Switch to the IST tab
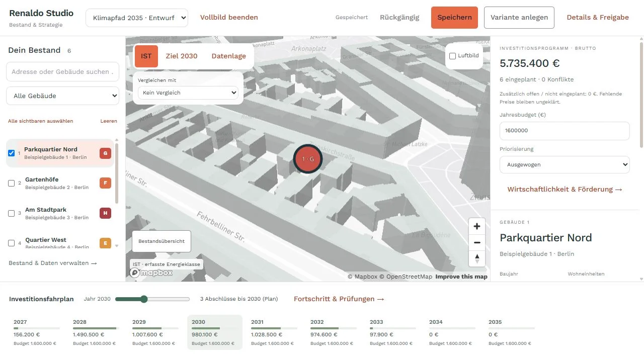644x362 pixels. [146, 56]
